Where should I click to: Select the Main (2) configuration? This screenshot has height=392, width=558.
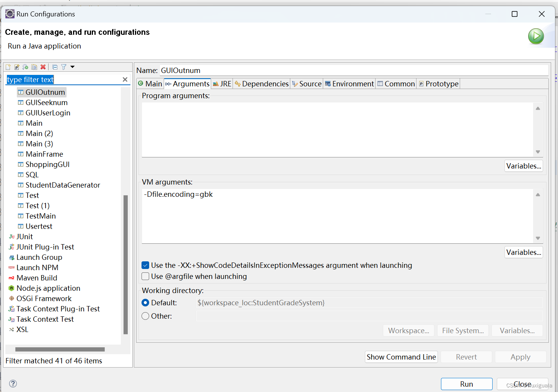[35, 133]
